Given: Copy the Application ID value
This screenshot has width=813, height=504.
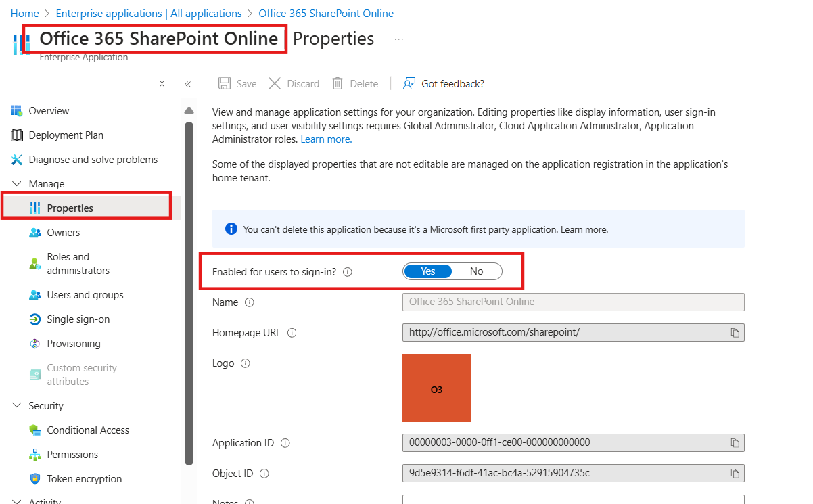Looking at the screenshot, I should pos(735,443).
